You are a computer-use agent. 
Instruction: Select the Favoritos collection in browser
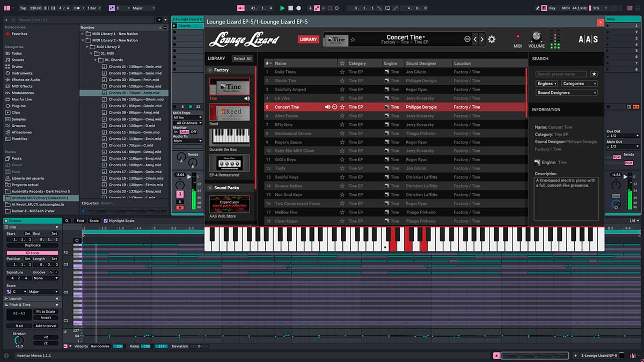[x=19, y=34]
